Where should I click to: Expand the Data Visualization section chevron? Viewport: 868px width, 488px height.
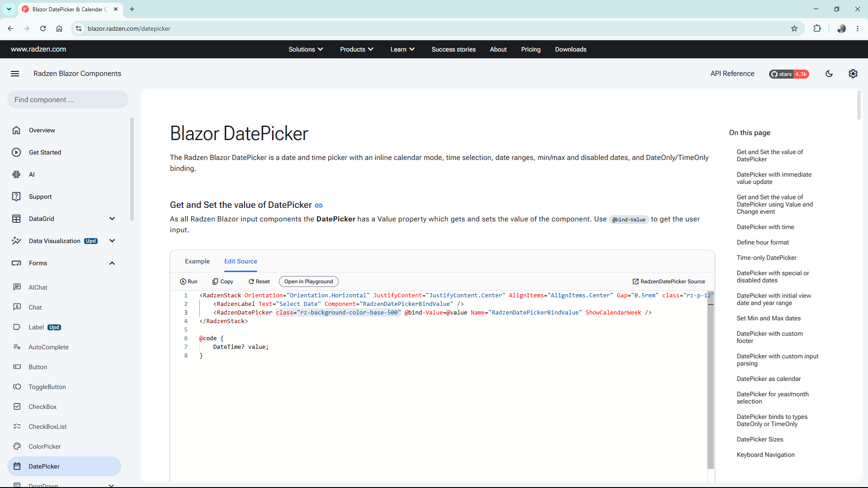(x=112, y=241)
